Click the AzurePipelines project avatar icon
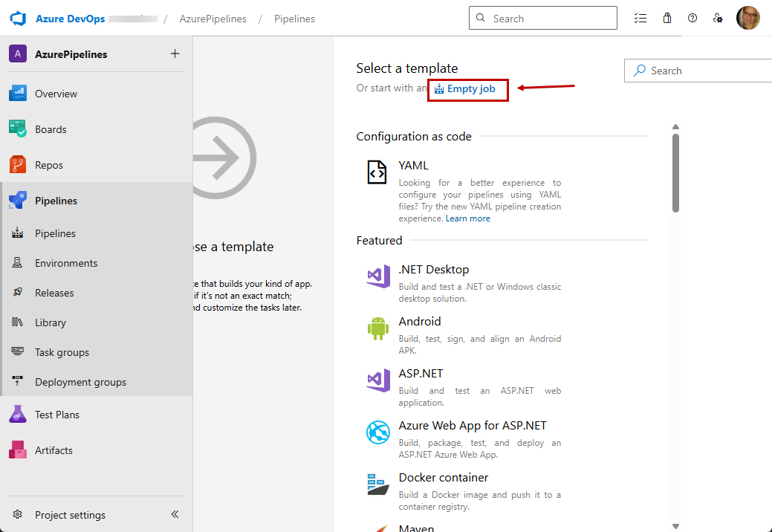Viewport: 772px width, 532px height. pos(18,54)
